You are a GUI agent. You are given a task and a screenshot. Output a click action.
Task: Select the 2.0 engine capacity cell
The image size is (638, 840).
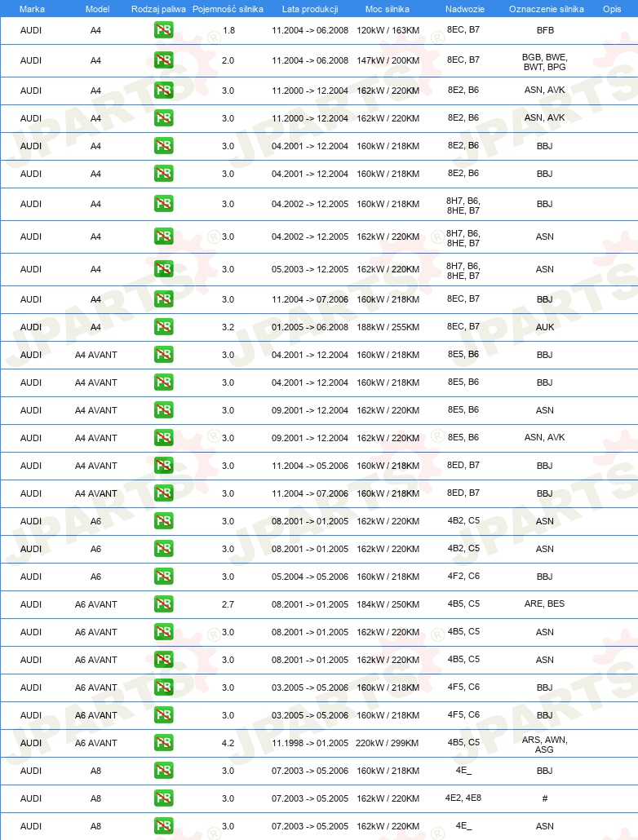(228, 60)
